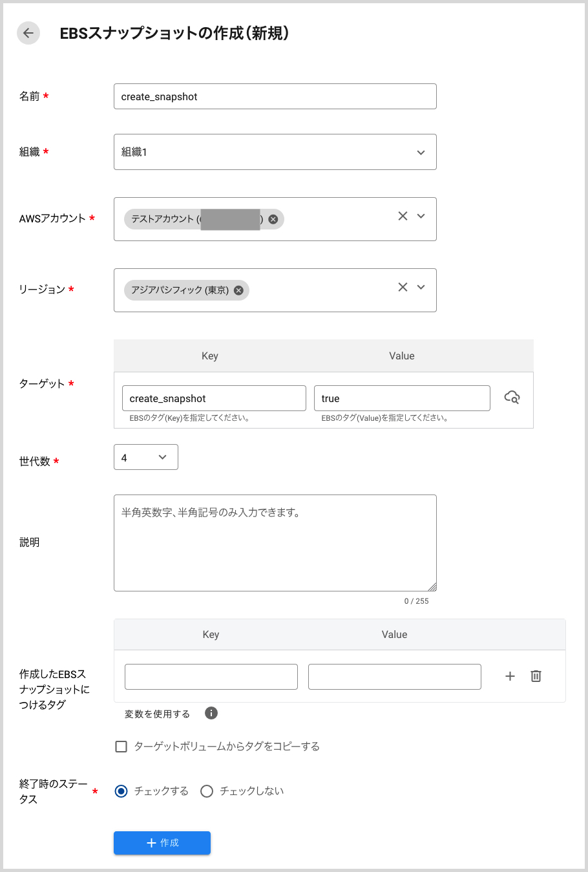Expand the リージョン dropdown list

(x=421, y=287)
